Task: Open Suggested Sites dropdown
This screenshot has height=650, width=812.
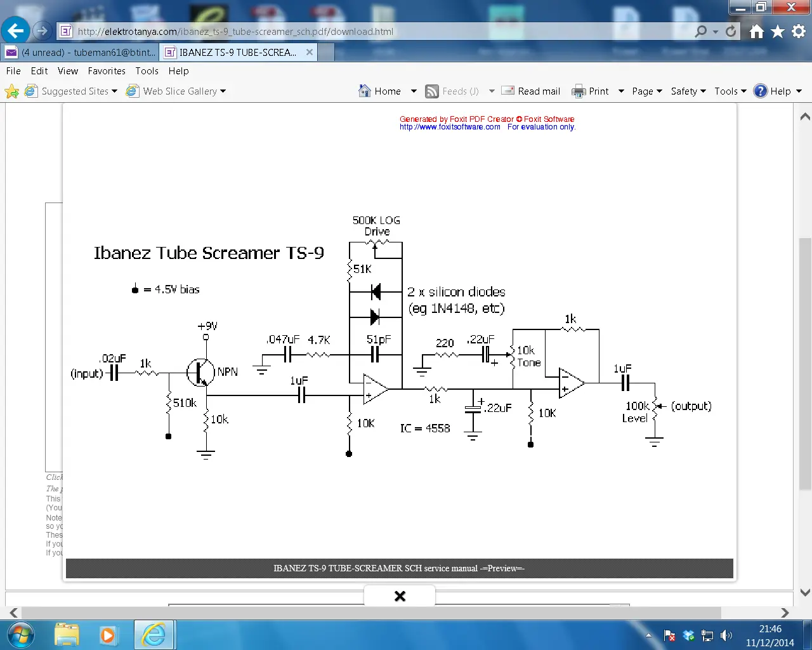Action: click(71, 91)
